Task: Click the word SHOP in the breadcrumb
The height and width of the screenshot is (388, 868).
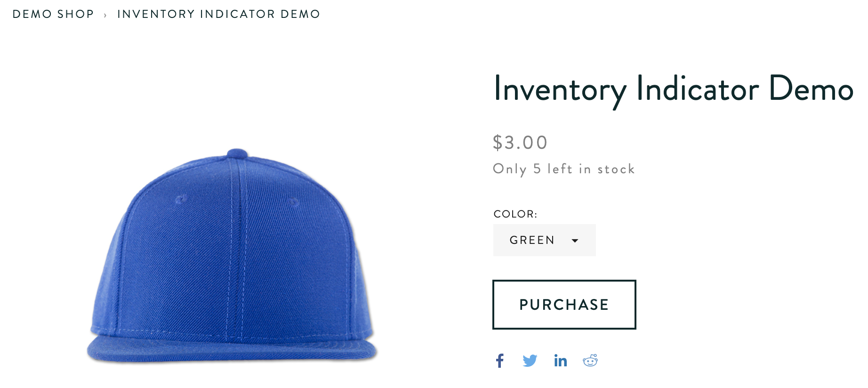Action: (76, 14)
